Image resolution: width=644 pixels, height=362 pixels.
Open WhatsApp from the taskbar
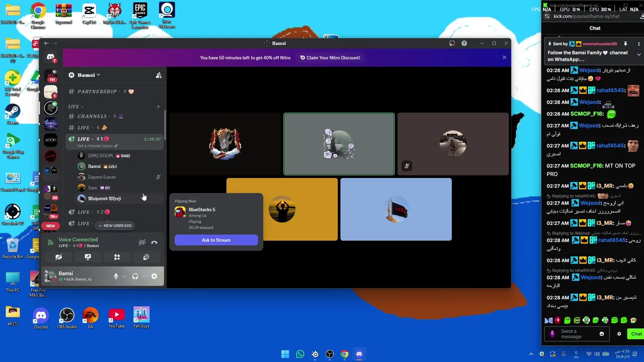click(x=300, y=354)
